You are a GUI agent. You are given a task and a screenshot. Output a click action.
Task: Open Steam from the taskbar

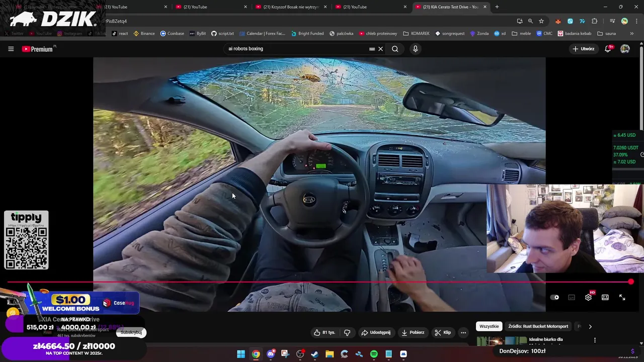(315, 354)
